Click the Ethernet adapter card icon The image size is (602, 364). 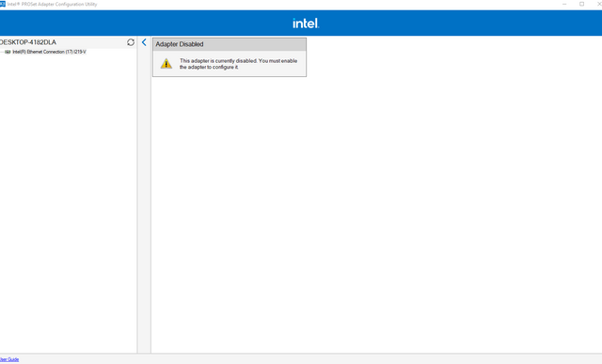pos(8,52)
